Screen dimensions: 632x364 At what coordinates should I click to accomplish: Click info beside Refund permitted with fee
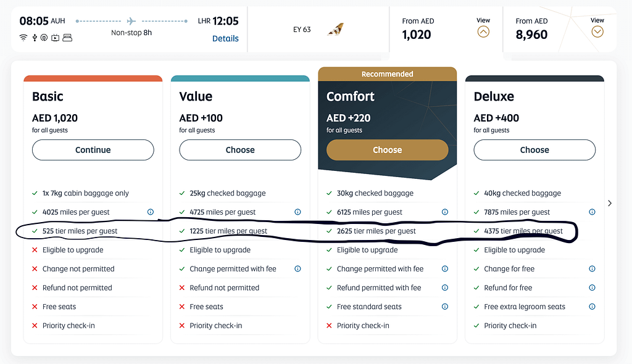tap(444, 287)
